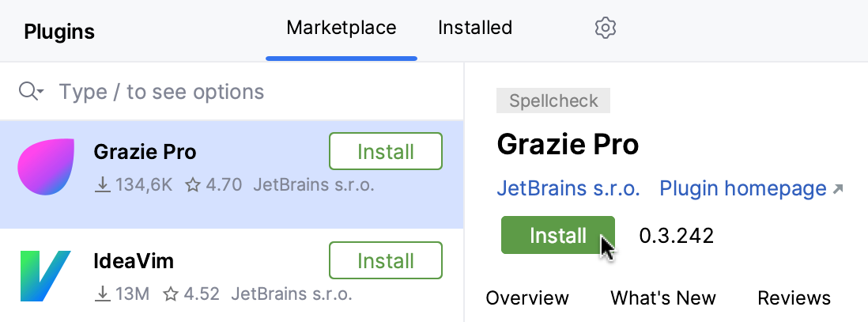Image resolution: width=868 pixels, height=322 pixels.
Task: Open the plugins settings gear menu
Action: click(x=605, y=28)
